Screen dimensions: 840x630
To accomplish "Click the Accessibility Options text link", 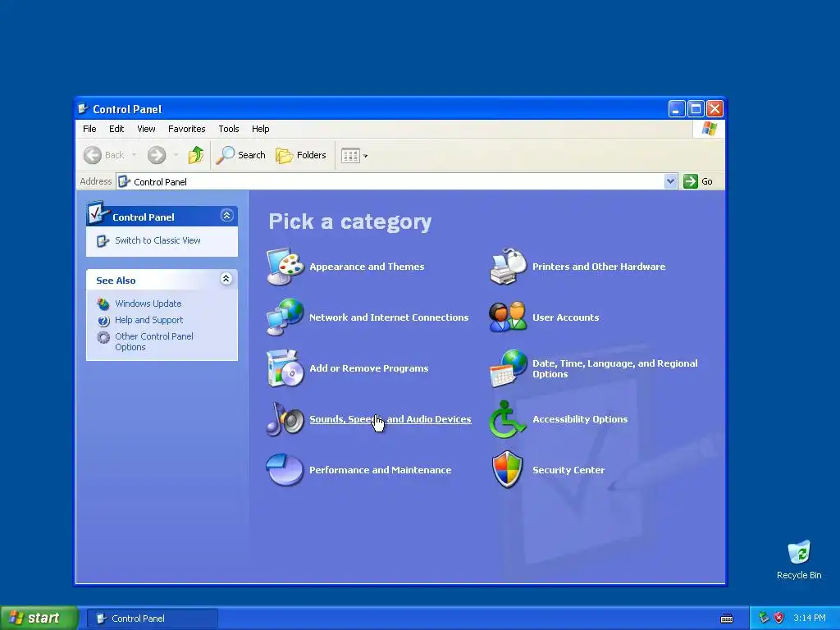I will 580,419.
